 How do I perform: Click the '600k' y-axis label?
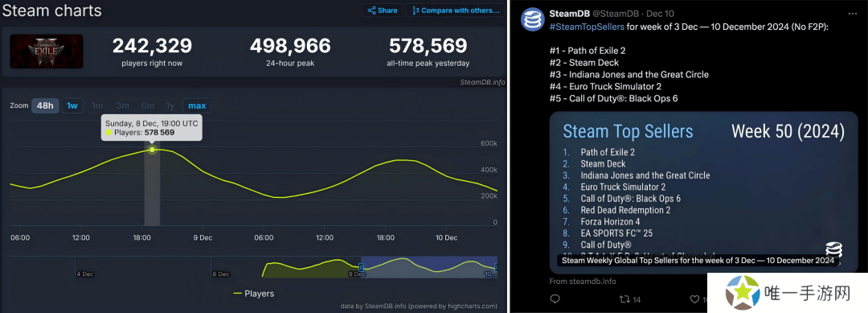point(489,143)
